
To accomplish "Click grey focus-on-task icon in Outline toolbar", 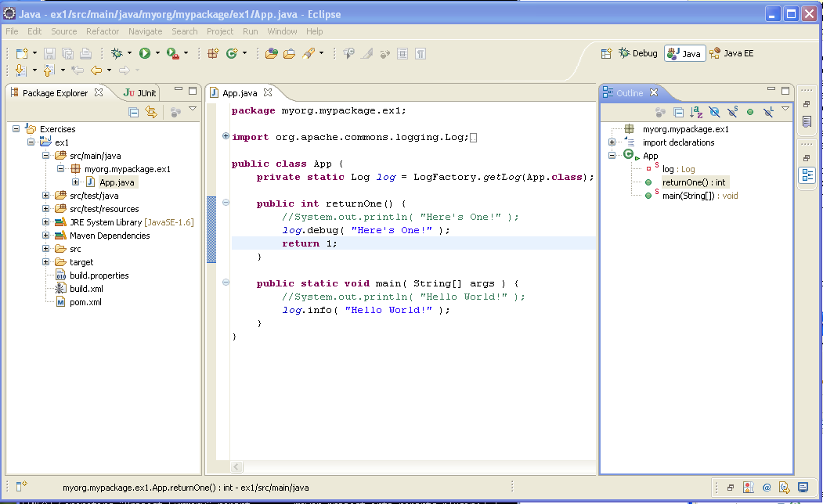I will coord(661,112).
